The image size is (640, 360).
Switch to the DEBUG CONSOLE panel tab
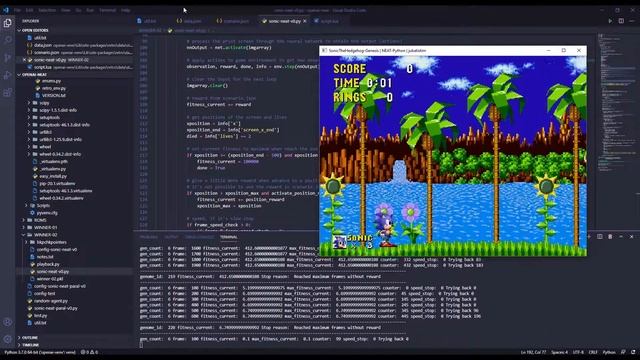pyautogui.click(x=199, y=237)
